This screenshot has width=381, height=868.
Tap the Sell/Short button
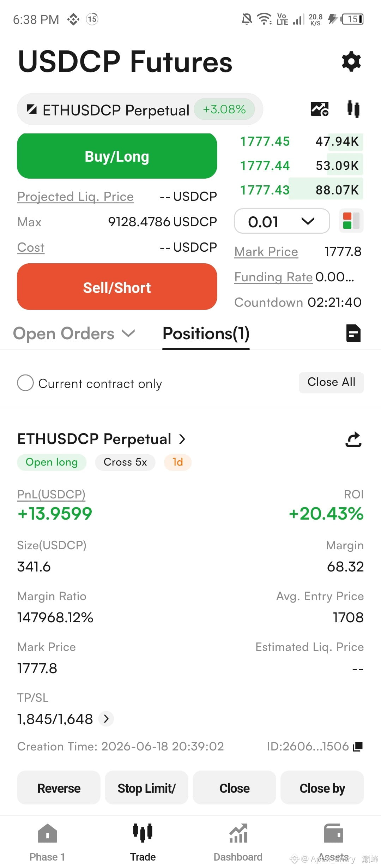tap(117, 287)
